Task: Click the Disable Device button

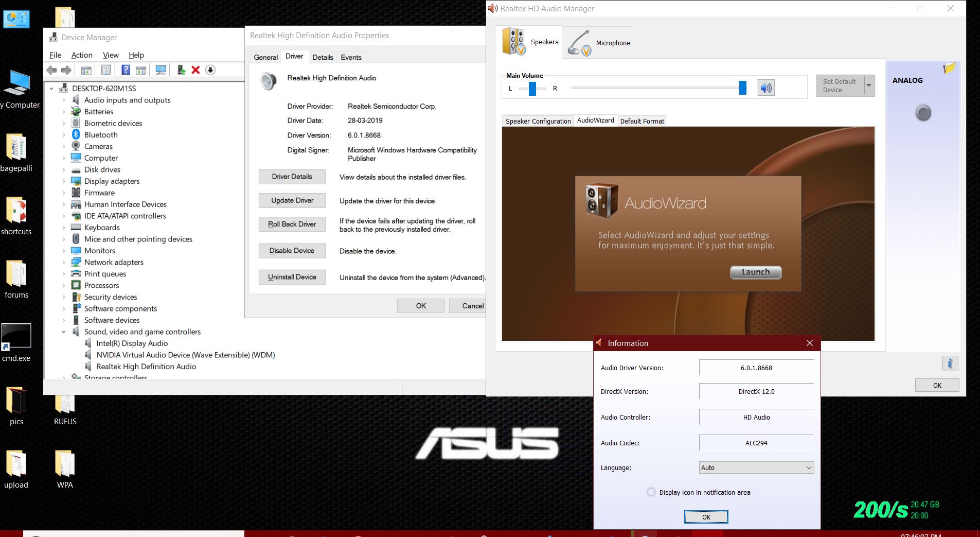Action: (292, 251)
